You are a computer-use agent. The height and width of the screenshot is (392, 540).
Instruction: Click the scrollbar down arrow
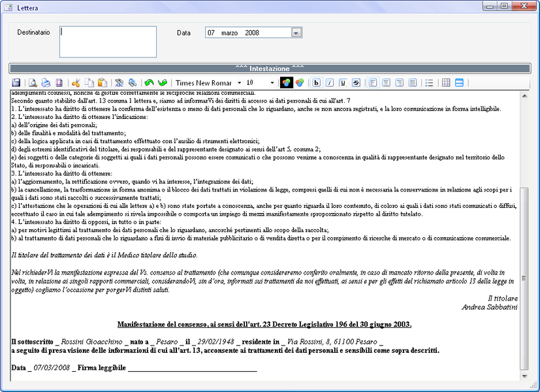524,376
